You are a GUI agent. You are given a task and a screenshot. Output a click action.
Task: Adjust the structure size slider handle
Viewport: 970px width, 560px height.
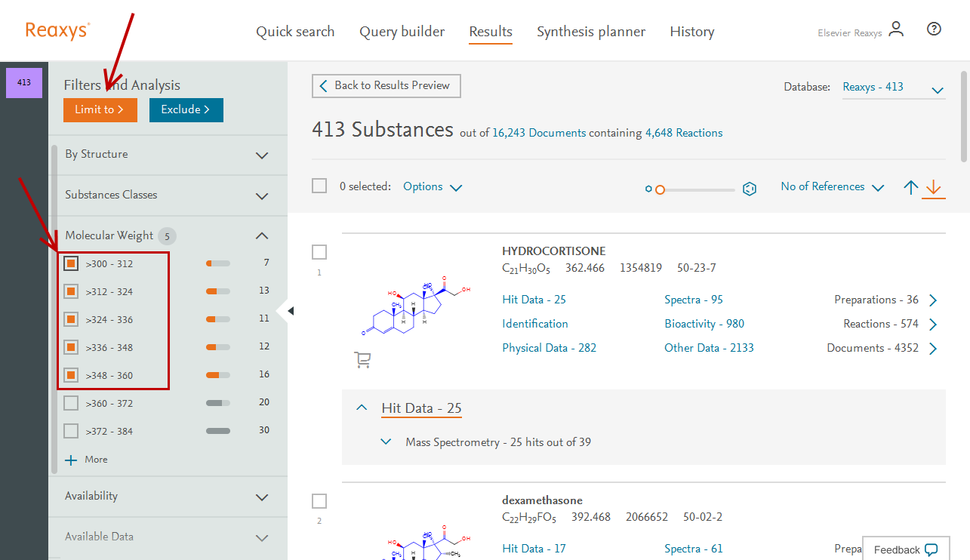click(x=660, y=189)
